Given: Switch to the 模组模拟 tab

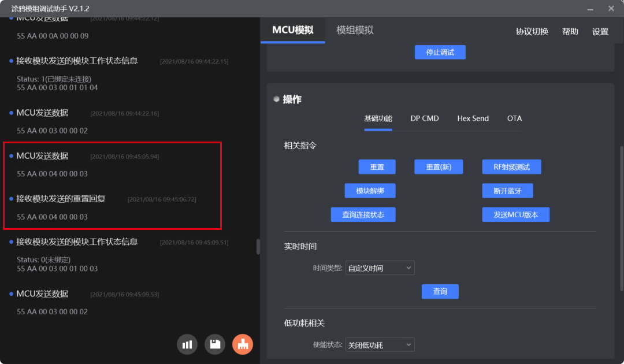Looking at the screenshot, I should tap(355, 30).
